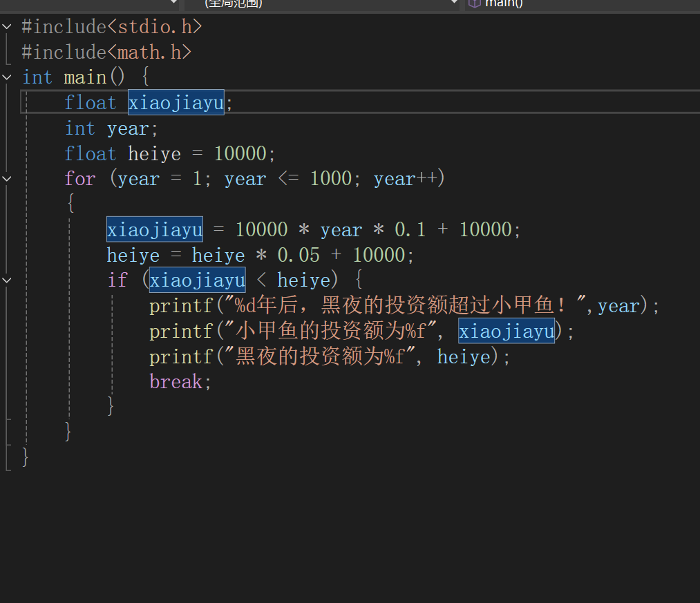Collapse the int main() function
The height and width of the screenshot is (603, 700).
tap(7, 77)
